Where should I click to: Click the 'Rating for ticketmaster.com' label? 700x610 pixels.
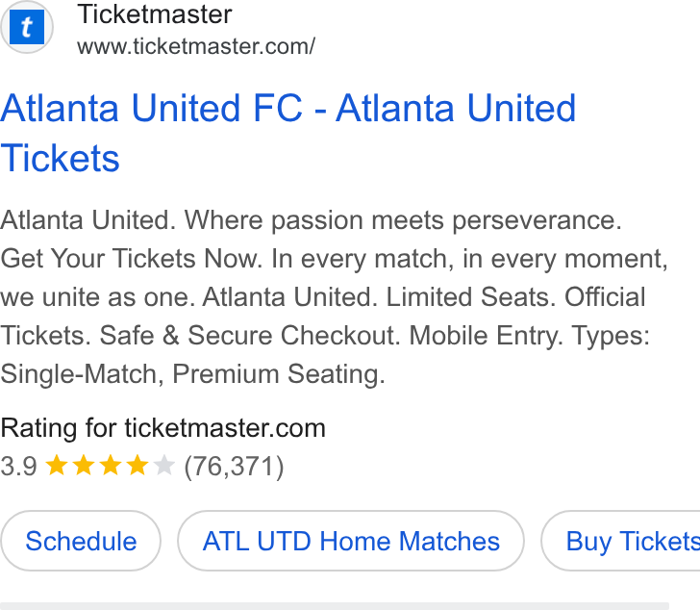point(162,428)
